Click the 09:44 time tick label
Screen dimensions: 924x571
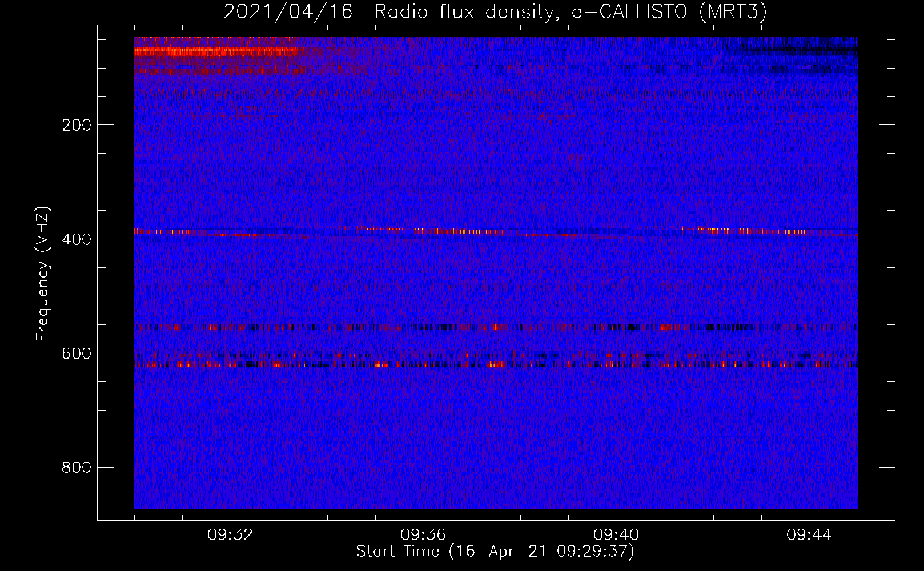(809, 535)
